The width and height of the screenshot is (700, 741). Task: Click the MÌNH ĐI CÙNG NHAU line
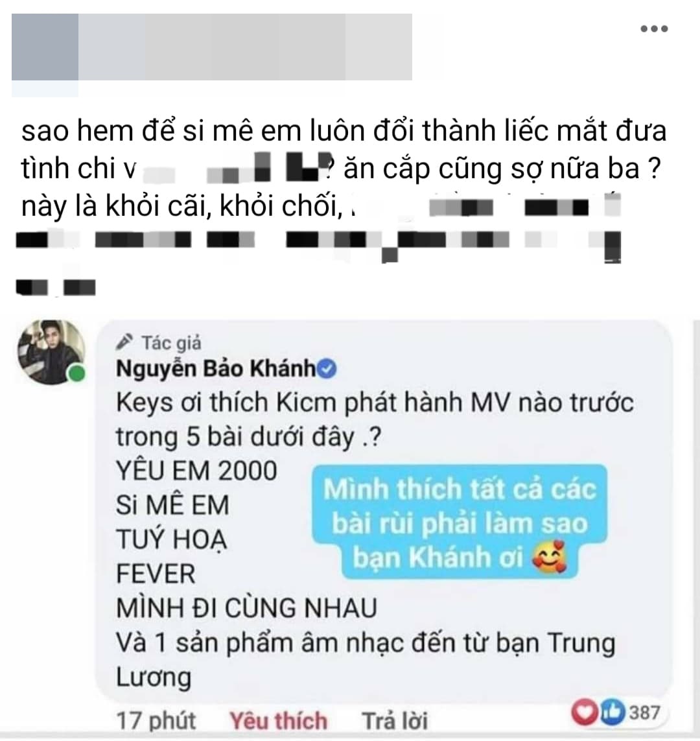tap(246, 607)
